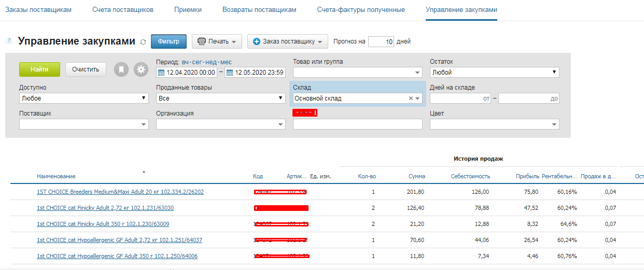Set period to мес

click(x=226, y=62)
